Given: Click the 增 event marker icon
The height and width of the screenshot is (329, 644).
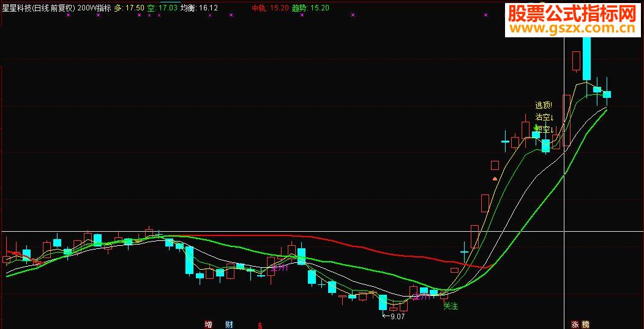Looking at the screenshot, I should pos(209,325).
